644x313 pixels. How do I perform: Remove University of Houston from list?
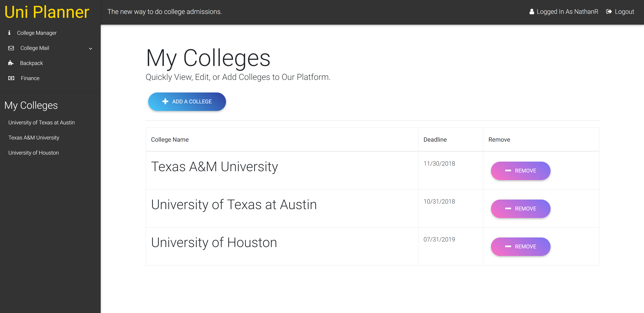(521, 247)
